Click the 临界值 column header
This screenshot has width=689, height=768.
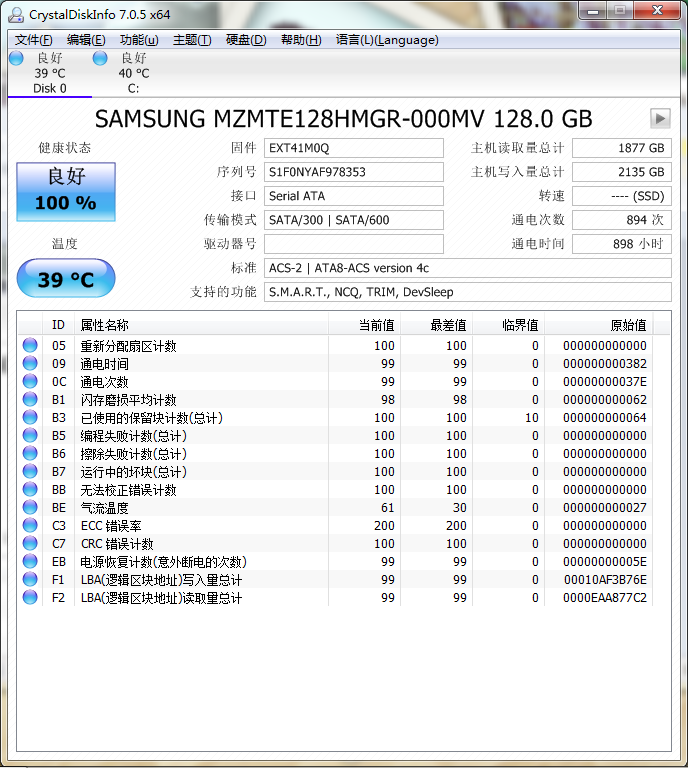[x=508, y=325]
